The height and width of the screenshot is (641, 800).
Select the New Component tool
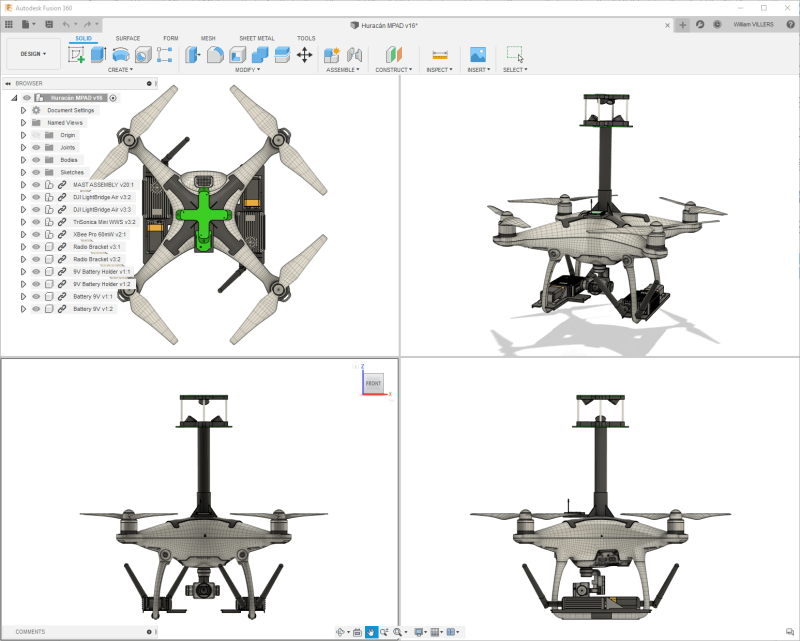click(332, 55)
